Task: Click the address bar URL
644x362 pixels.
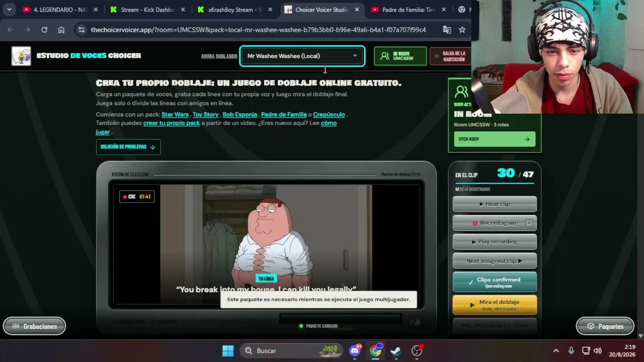Action: click(258, 30)
